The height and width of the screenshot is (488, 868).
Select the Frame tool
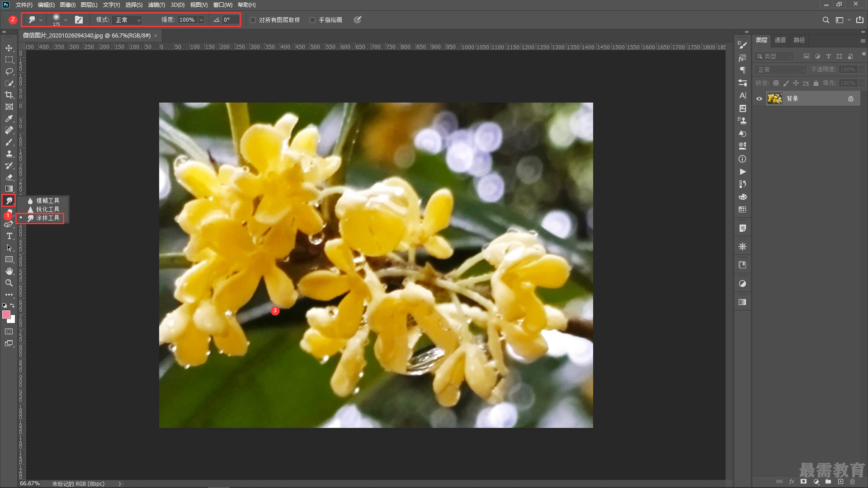(9, 107)
